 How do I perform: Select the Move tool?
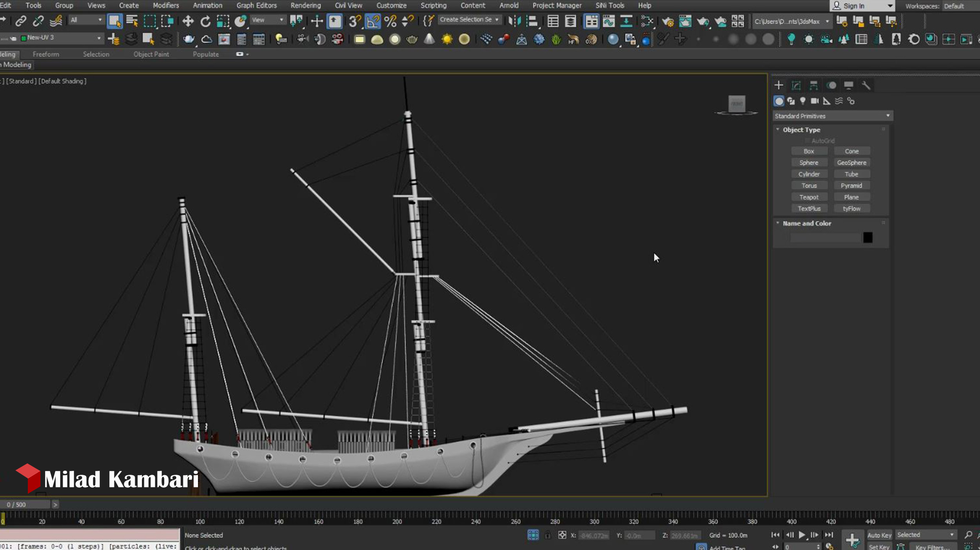coord(188,21)
